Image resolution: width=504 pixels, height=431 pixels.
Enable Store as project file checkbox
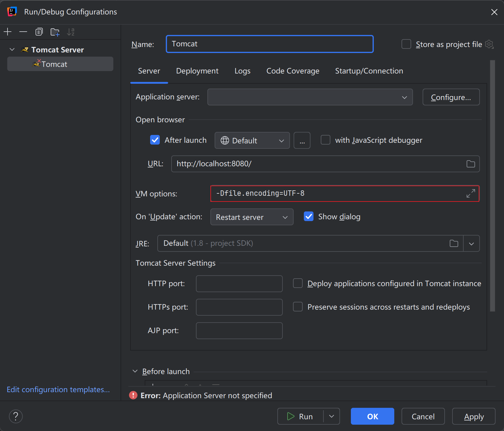406,44
